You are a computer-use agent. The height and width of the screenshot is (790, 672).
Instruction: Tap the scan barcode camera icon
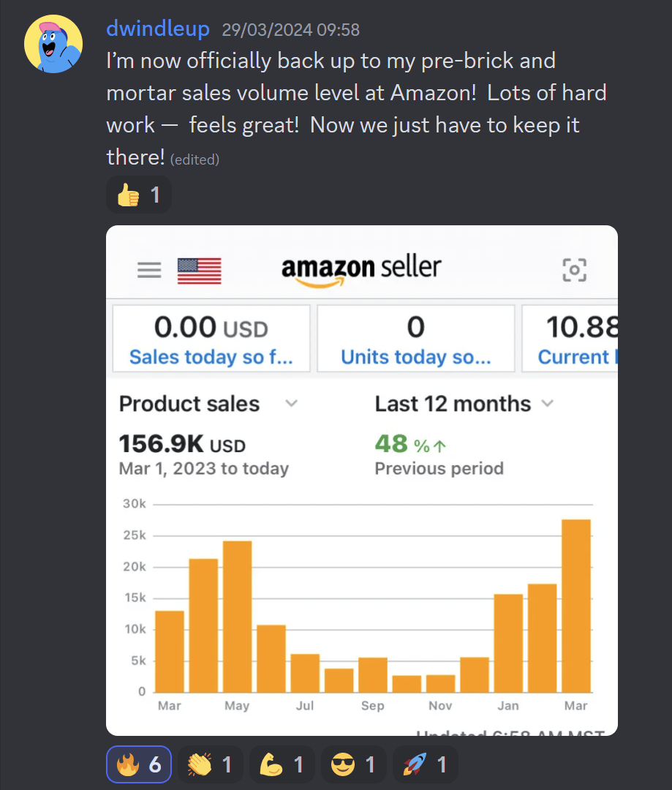point(574,270)
